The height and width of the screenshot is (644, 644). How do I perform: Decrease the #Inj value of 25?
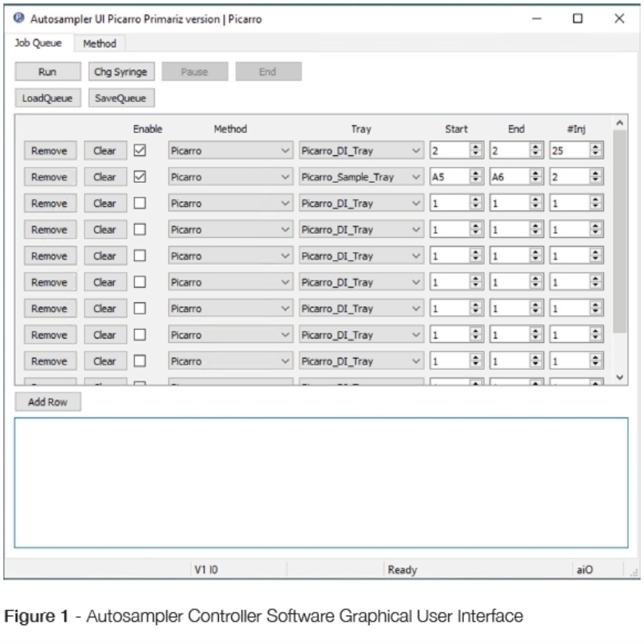[596, 155]
